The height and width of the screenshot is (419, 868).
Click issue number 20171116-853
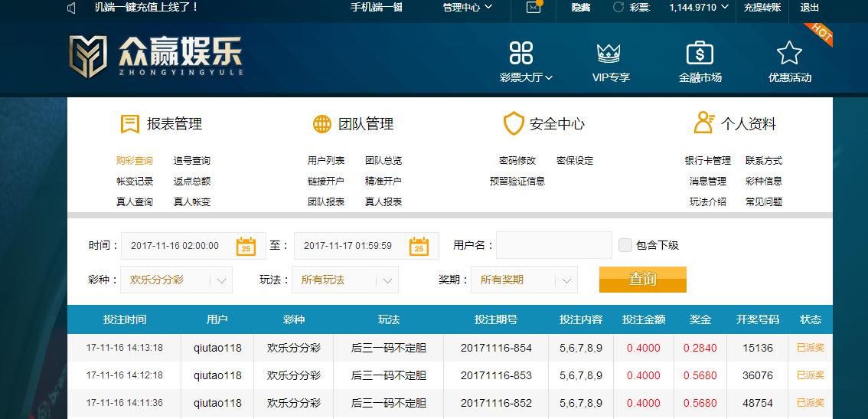[496, 375]
